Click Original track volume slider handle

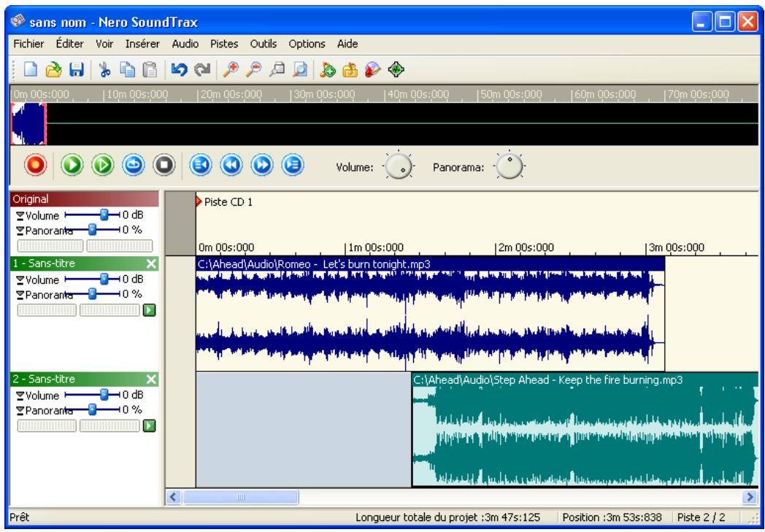click(x=104, y=215)
